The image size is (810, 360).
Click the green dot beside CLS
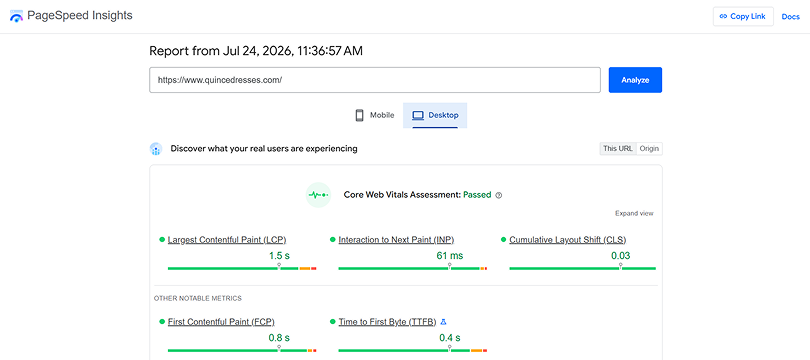click(x=504, y=240)
